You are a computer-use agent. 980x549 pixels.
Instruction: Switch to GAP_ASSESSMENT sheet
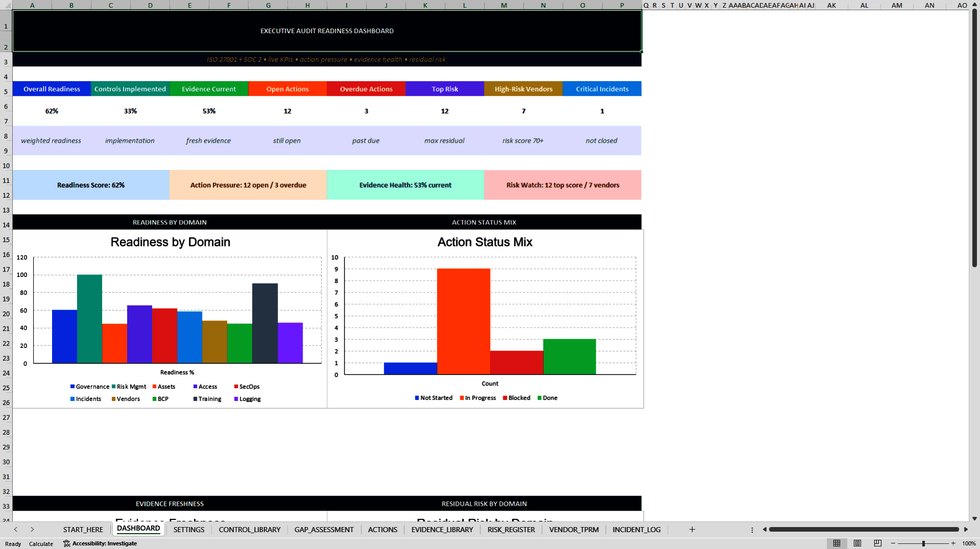[324, 530]
